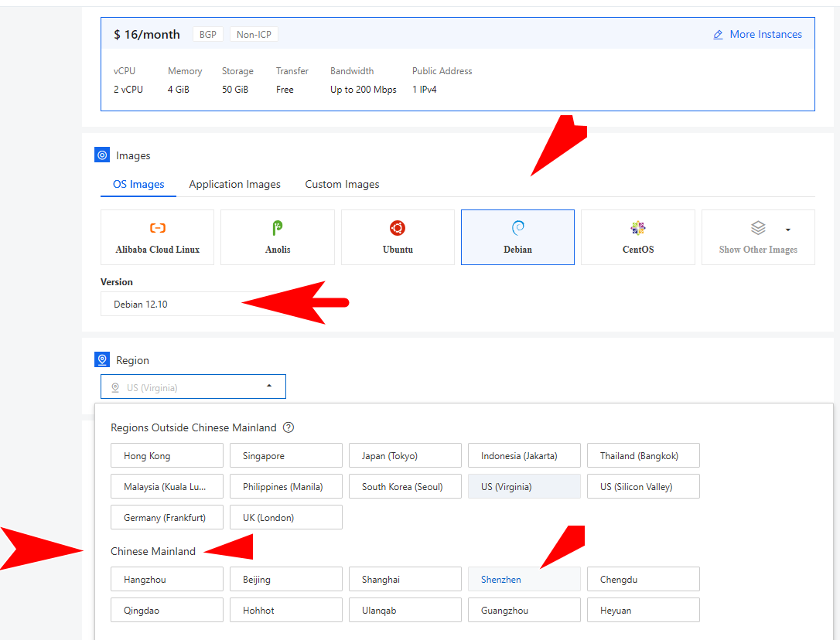840x640 pixels.
Task: Click the help icon beside Regions Outside Chinese Mainland
Action: 289,427
